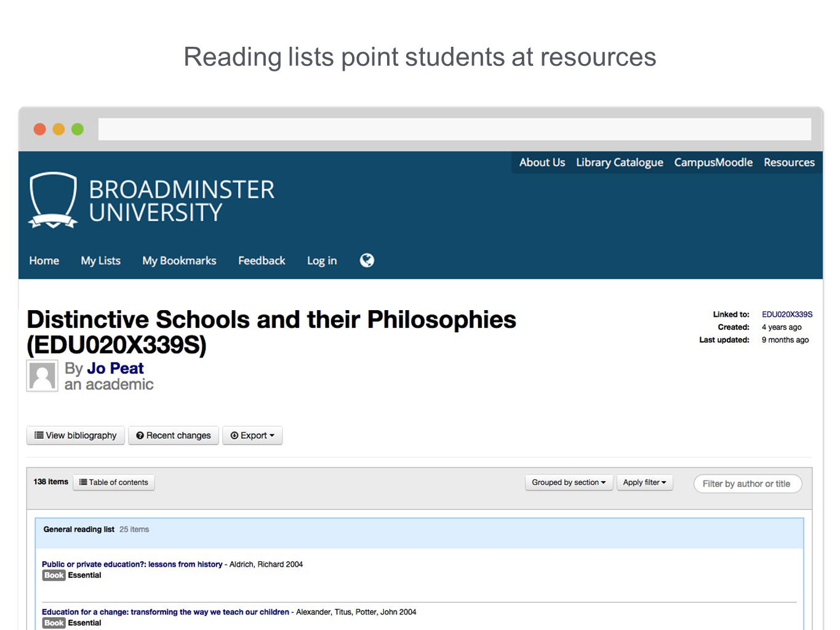This screenshot has width=840, height=630.
Task: Expand the Export dropdown
Action: [252, 436]
